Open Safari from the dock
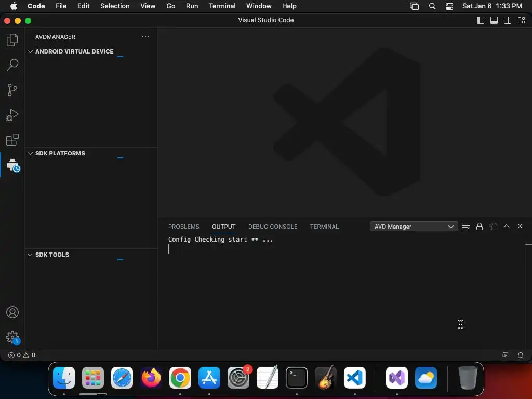 122,378
